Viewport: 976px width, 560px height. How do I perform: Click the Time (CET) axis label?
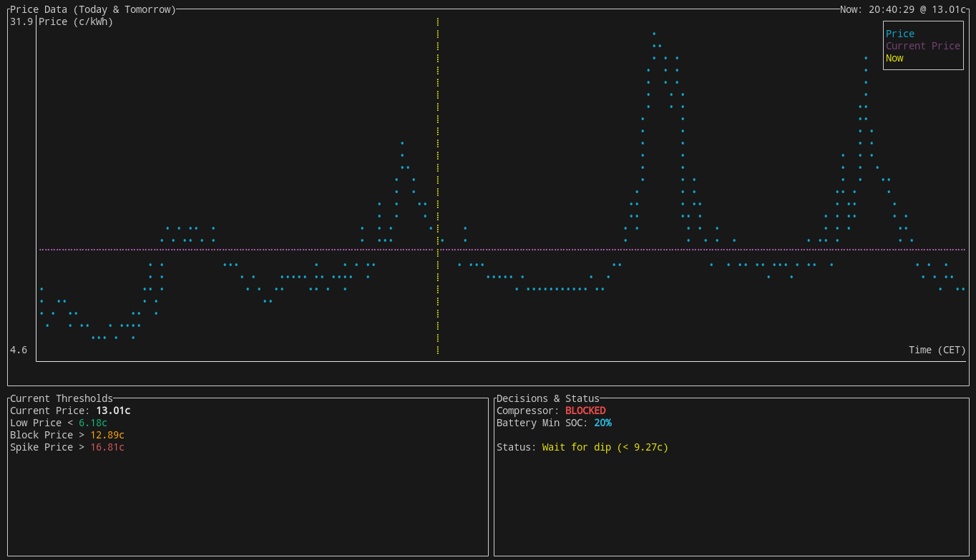937,350
